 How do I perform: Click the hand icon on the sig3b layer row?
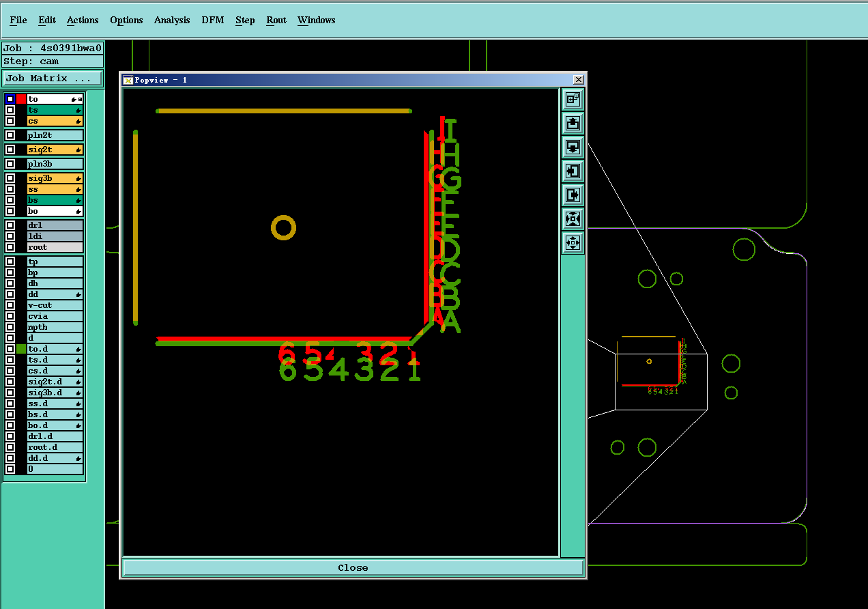coord(78,178)
